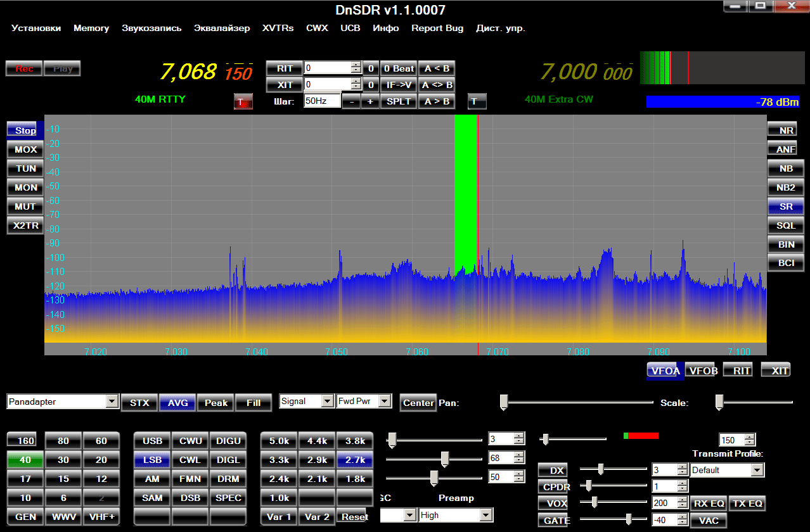Open the Panadapter display mode dropdown
The image size is (810, 532).
click(112, 402)
